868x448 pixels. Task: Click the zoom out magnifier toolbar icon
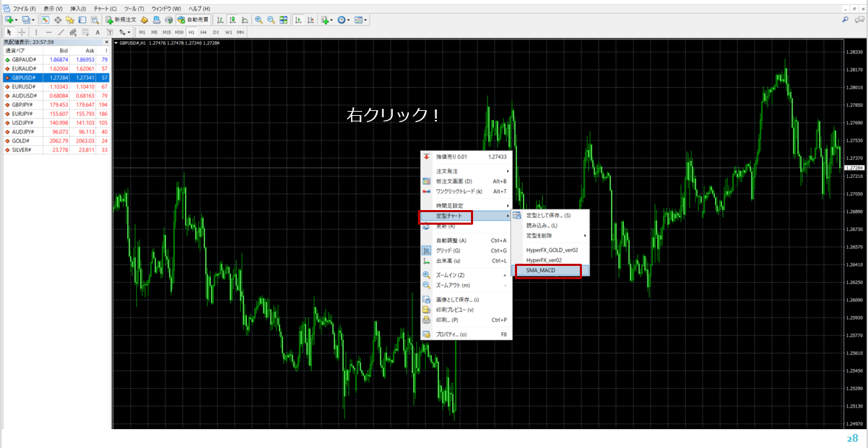pos(271,20)
